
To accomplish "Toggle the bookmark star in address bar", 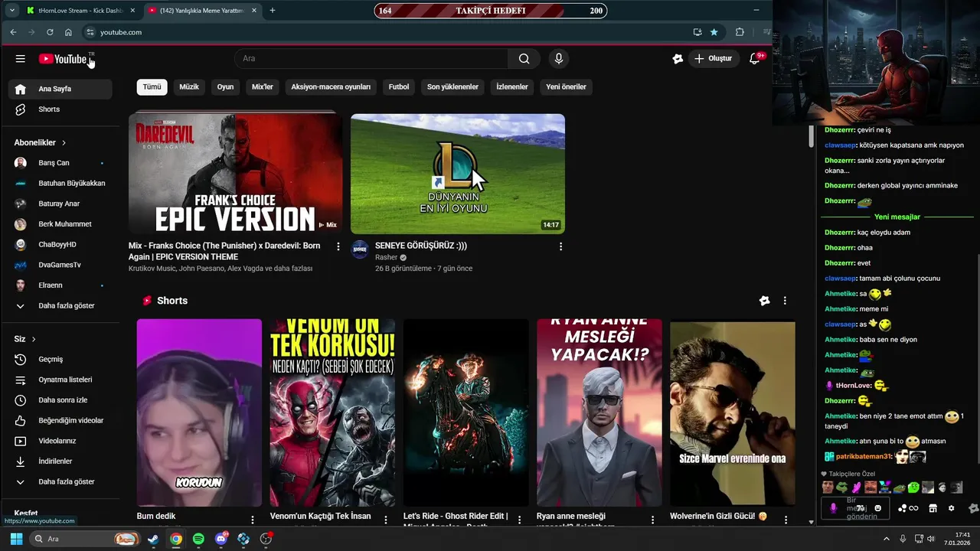I will (x=714, y=32).
